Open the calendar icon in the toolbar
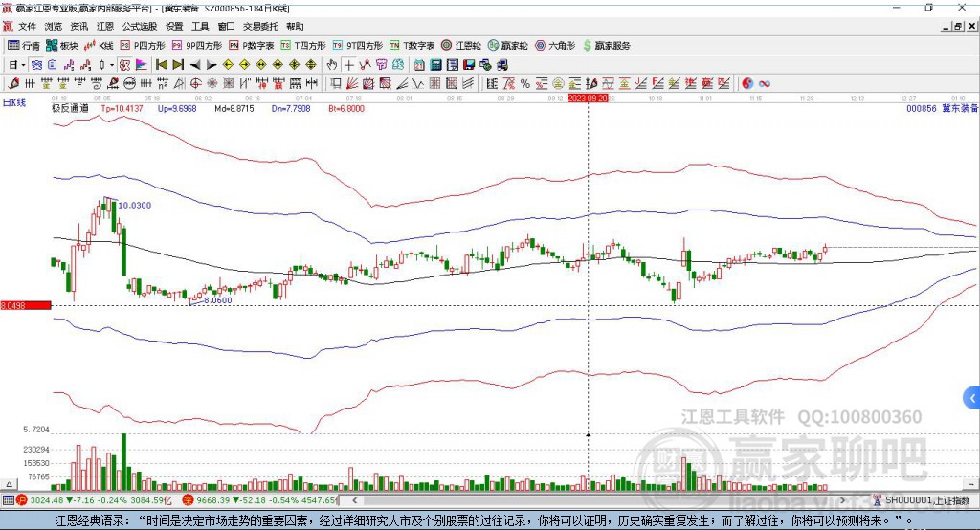 pyautogui.click(x=419, y=64)
